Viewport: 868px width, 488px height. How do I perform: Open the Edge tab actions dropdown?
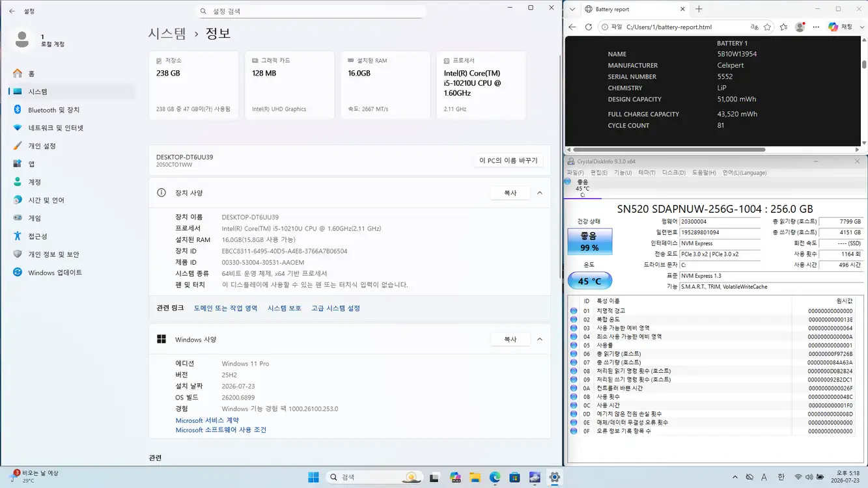pyautogui.click(x=572, y=9)
